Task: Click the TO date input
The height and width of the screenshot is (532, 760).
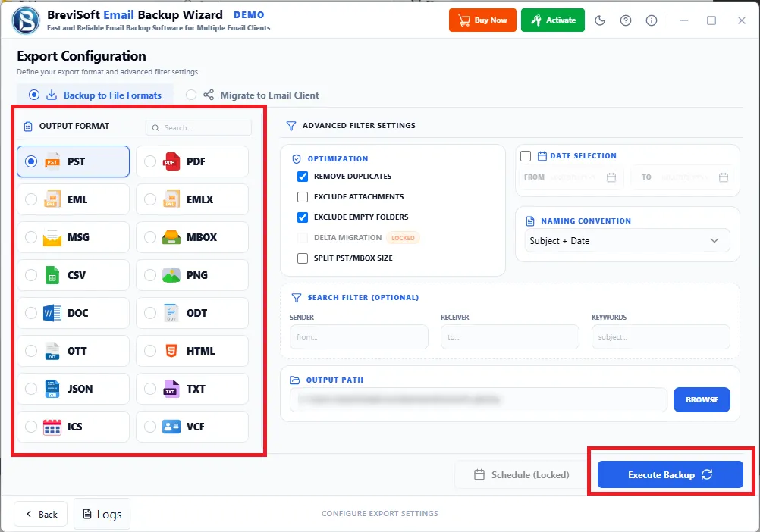Action: (x=683, y=177)
